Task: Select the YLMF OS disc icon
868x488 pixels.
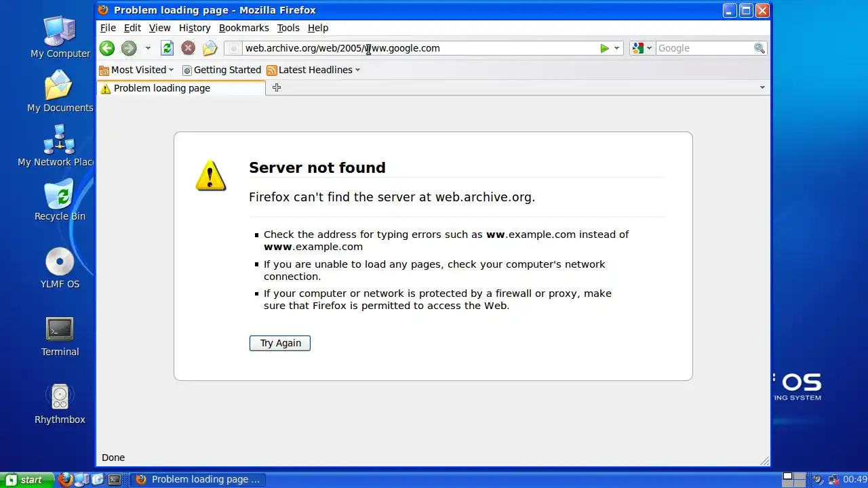Action: (x=60, y=268)
